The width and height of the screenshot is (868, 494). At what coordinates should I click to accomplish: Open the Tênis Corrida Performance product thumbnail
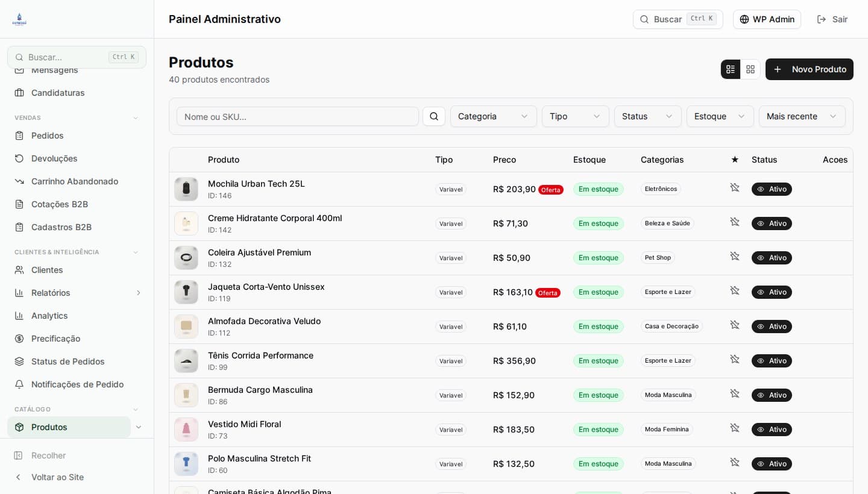[186, 361]
